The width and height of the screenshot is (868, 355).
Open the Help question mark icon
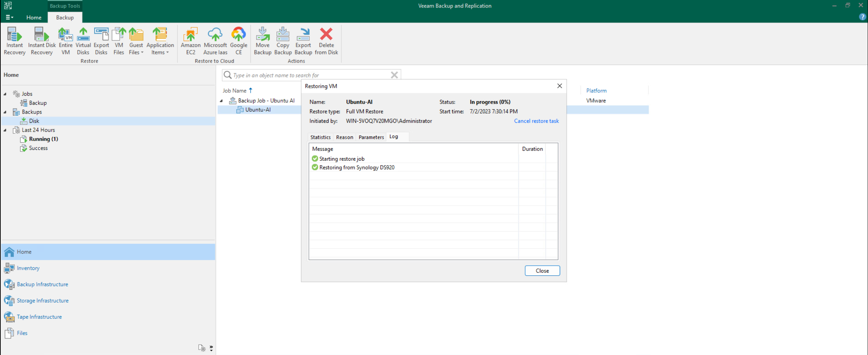[x=862, y=17]
